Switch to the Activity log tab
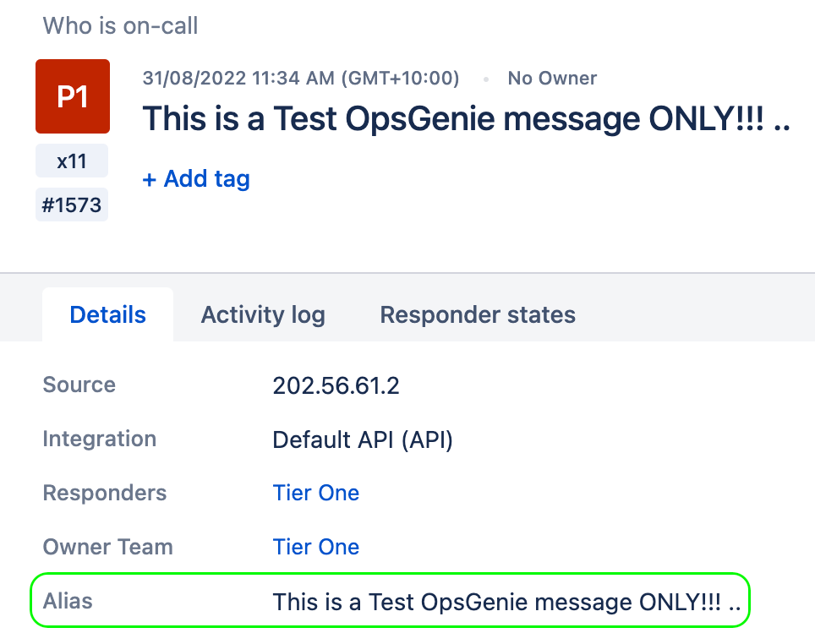Image resolution: width=815 pixels, height=644 pixels. coord(263,315)
